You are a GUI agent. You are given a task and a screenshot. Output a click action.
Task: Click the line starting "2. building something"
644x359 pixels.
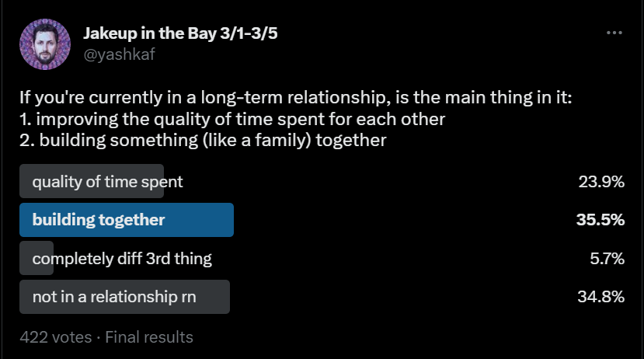point(204,140)
